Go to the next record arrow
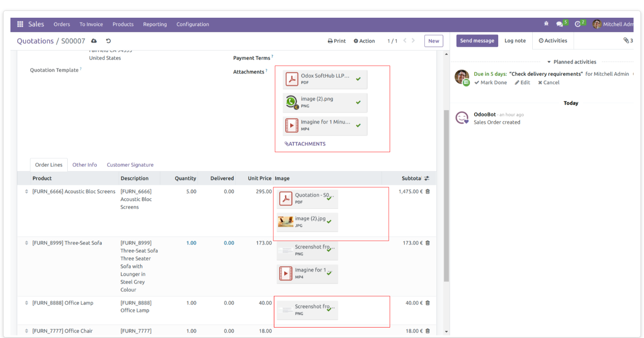 click(x=413, y=40)
